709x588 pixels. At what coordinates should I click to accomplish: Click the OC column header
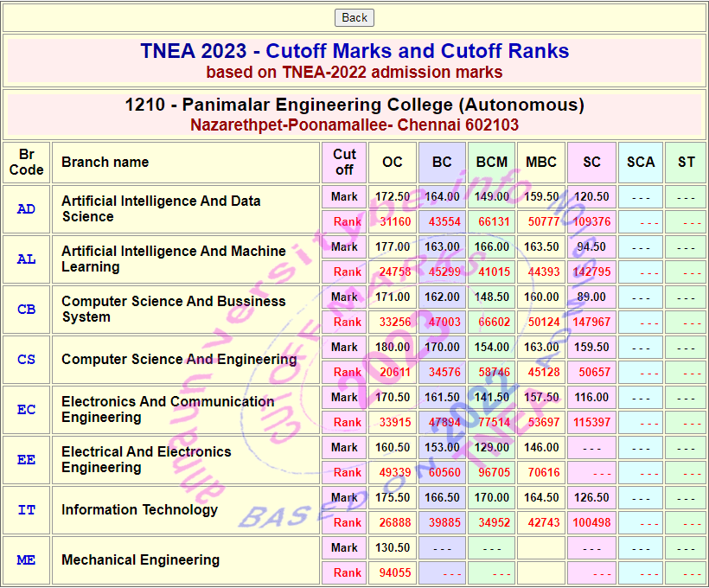coord(393,163)
